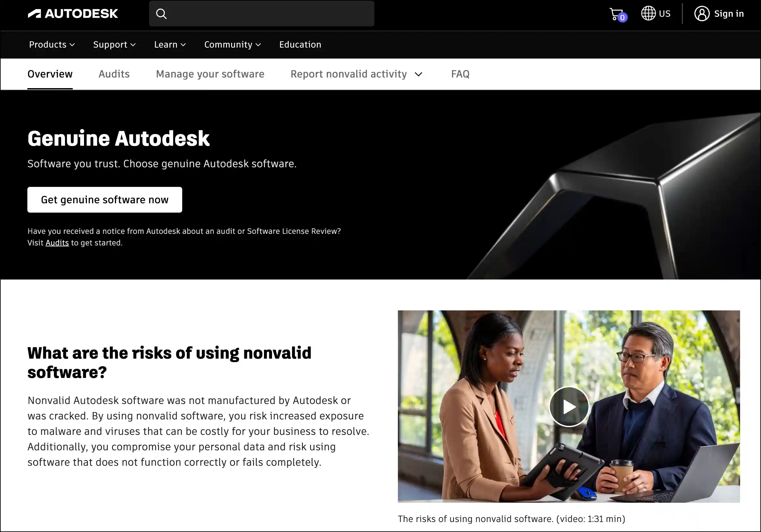Expand the Products menu
761x532 pixels.
point(52,44)
